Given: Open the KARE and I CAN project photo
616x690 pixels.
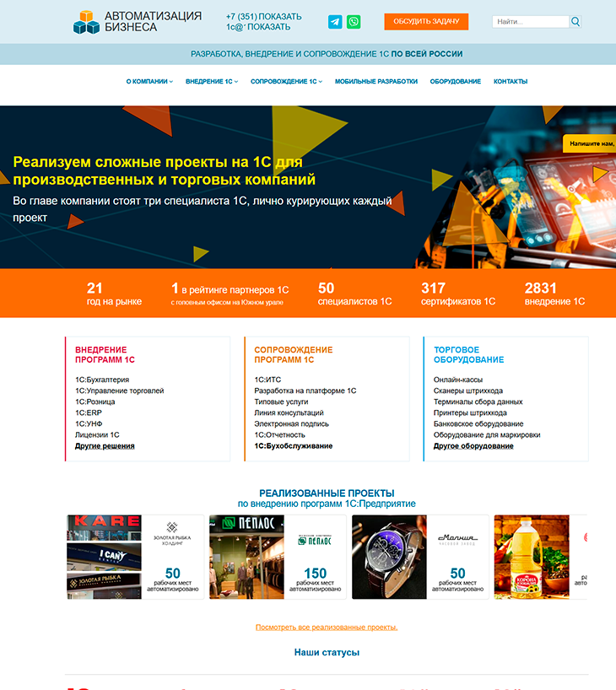Looking at the screenshot, I should coord(105,557).
